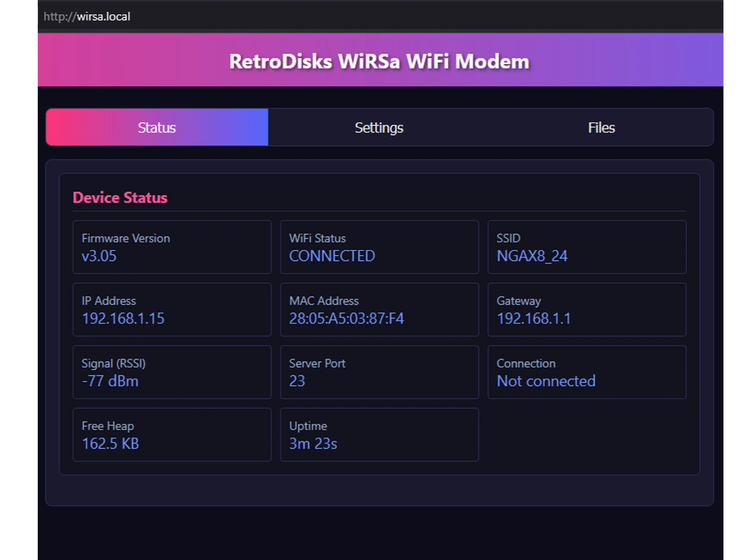Select firmware version value v3.05
Image resolution: width=747 pixels, height=560 pixels.
99,256
